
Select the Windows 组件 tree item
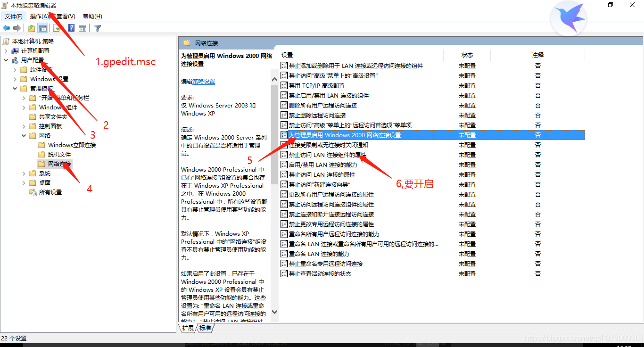[x=58, y=107]
